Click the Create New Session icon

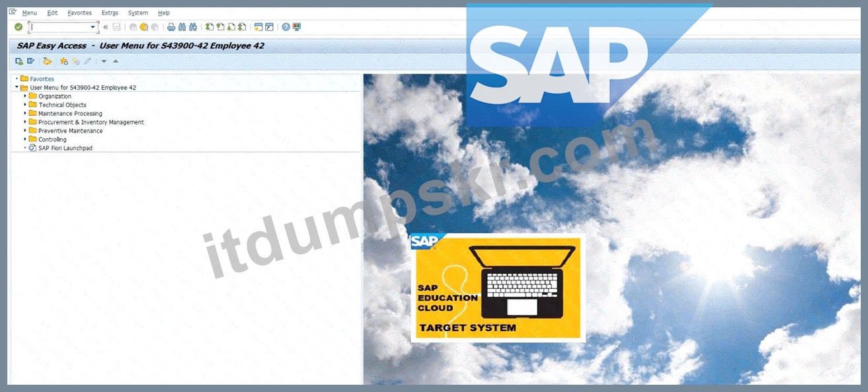[258, 27]
